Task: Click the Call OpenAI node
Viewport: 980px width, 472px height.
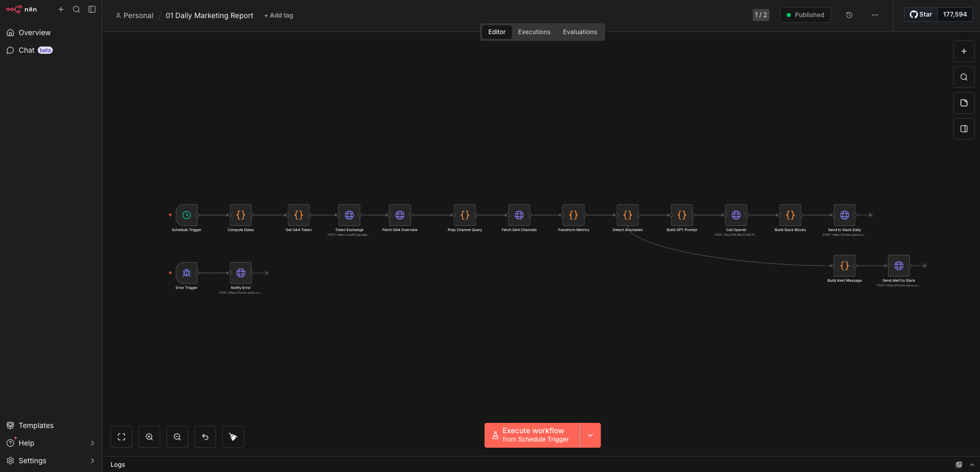Action: pyautogui.click(x=736, y=215)
